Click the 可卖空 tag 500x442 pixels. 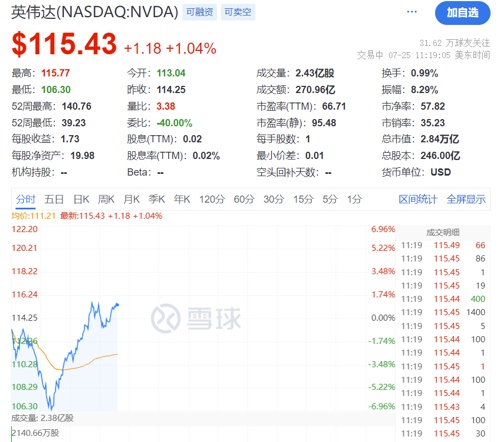click(238, 12)
